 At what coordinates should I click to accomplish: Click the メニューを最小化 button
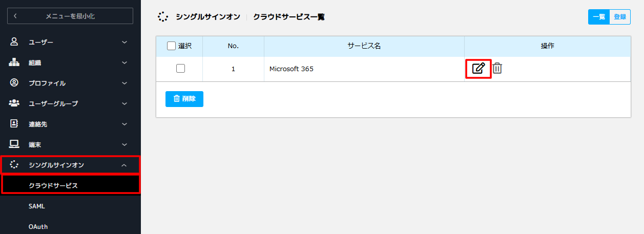70,16
